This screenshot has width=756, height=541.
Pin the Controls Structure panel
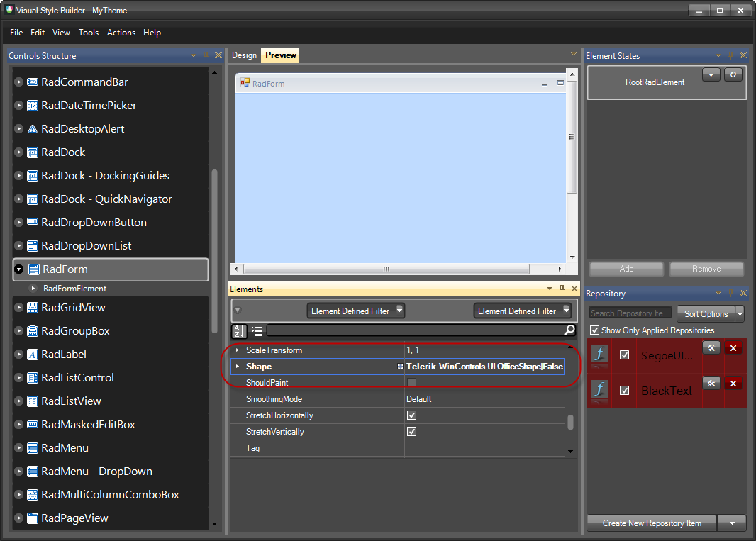tap(206, 55)
